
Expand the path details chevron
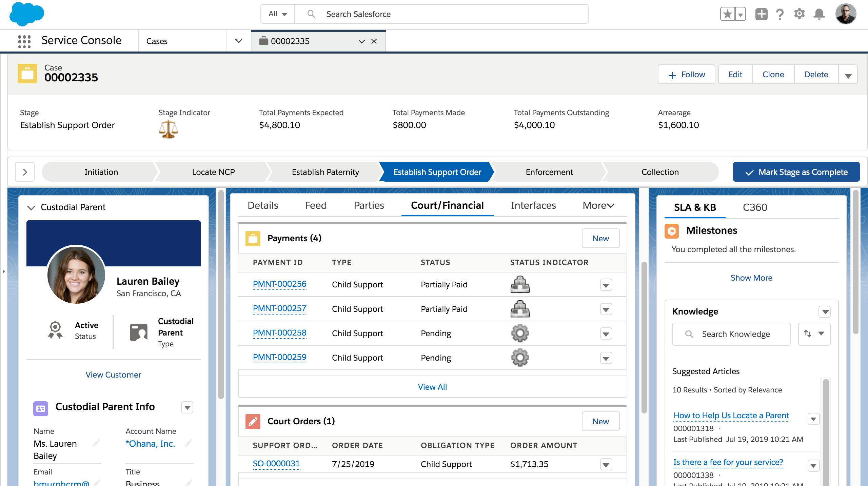pos(25,172)
